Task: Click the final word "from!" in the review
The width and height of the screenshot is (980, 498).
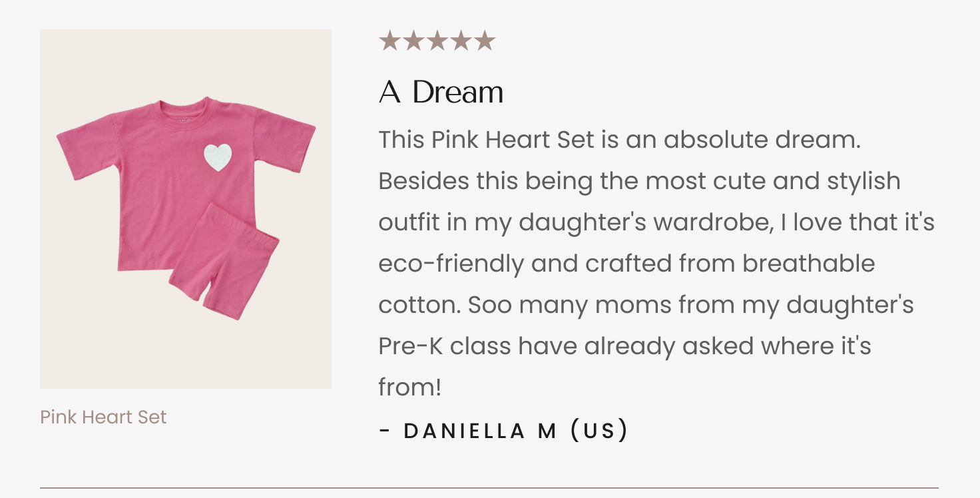Action: coord(410,387)
